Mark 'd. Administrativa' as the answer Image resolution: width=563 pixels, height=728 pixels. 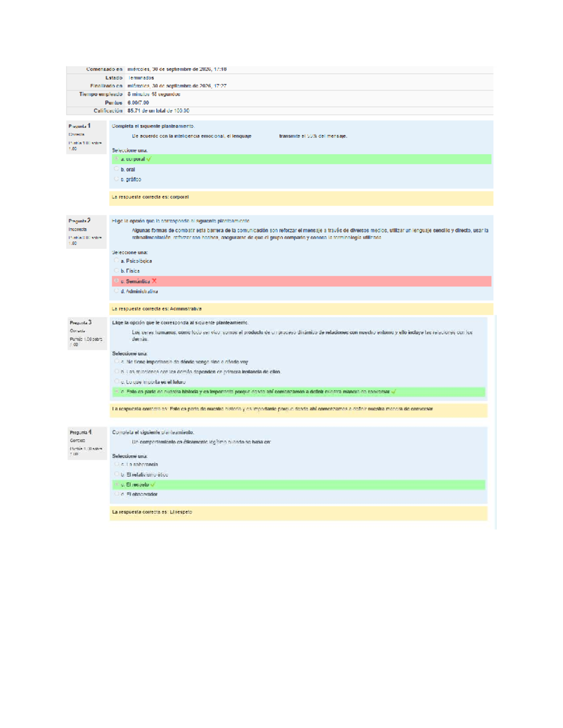pos(116,291)
